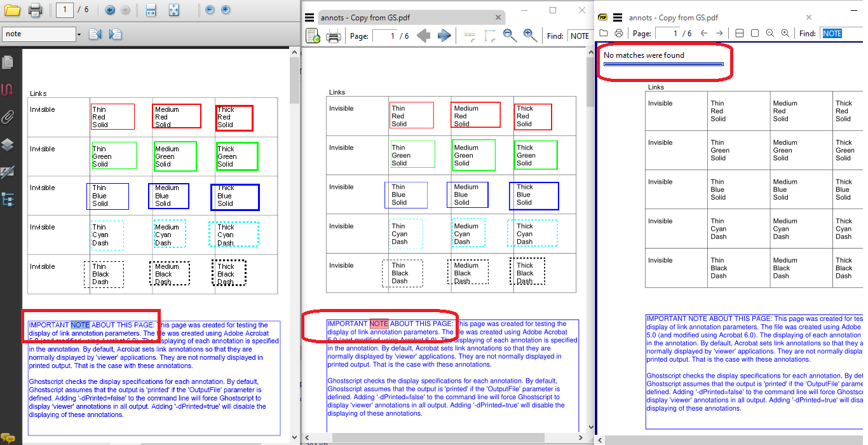Zoom out in the right window toolbar
The width and height of the screenshot is (868, 445).
[x=770, y=33]
